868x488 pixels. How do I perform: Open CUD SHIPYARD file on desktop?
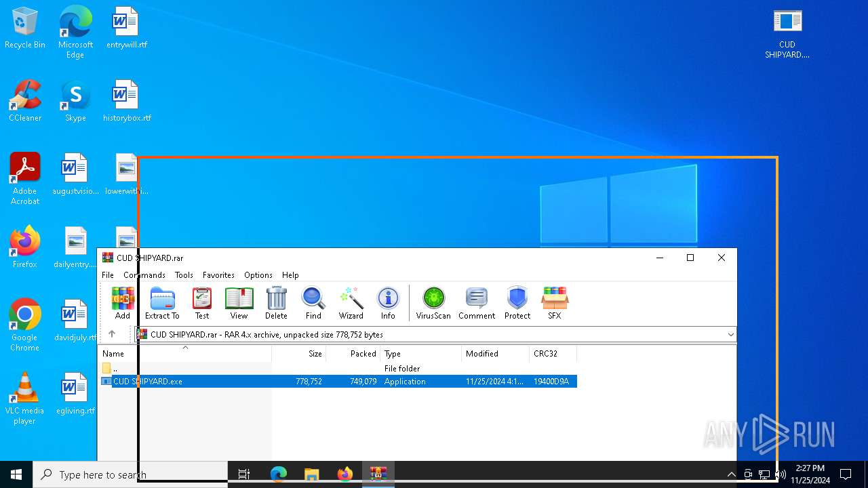tap(787, 34)
